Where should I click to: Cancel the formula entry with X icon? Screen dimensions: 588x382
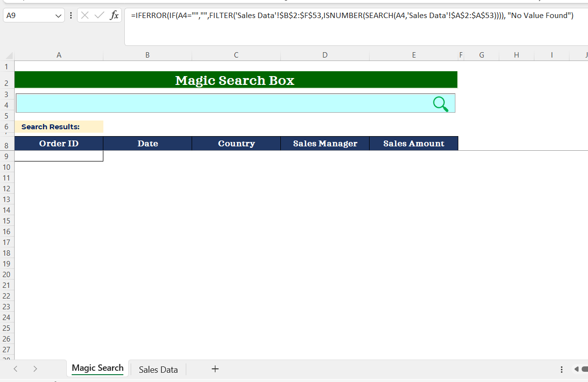[85, 16]
